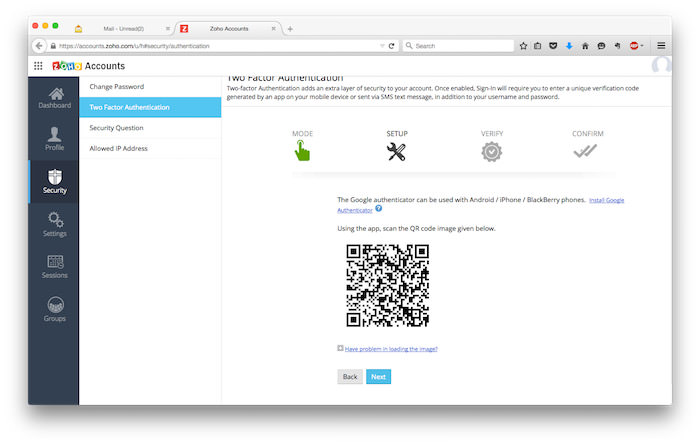Close the Zoho Accounts tab
This screenshot has width=700, height=445.
[x=273, y=29]
